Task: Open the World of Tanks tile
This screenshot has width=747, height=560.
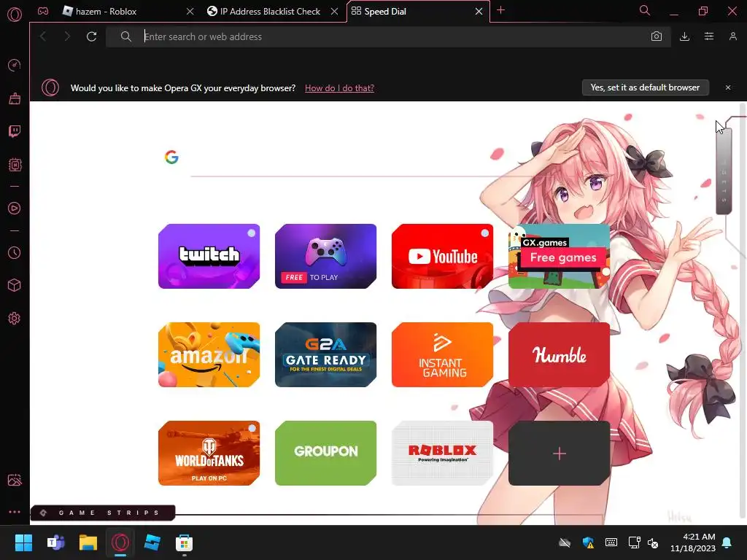Action: pos(209,454)
